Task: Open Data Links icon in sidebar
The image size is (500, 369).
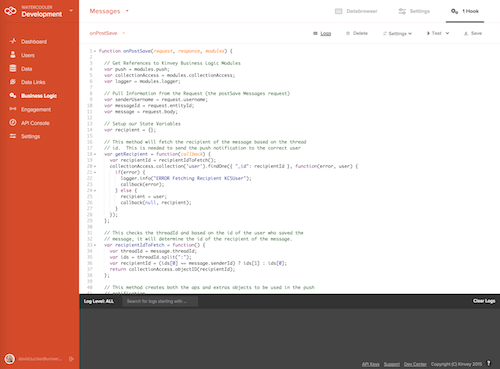Action: tap(13, 82)
